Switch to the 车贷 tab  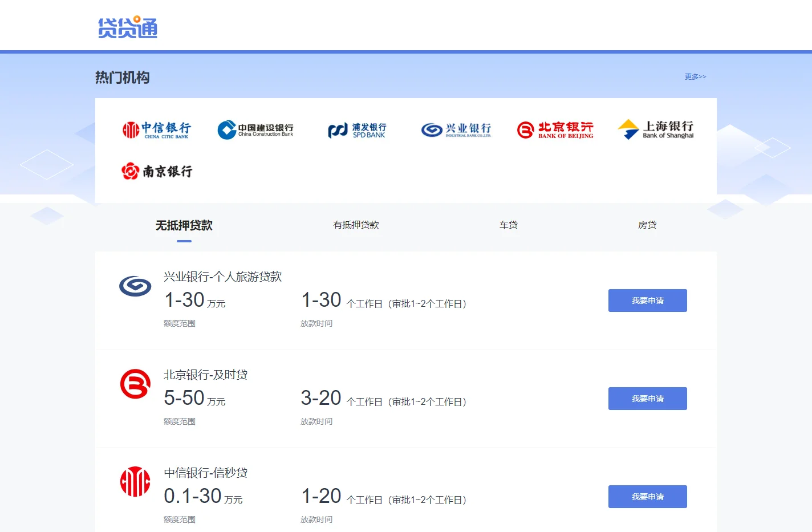coord(509,225)
